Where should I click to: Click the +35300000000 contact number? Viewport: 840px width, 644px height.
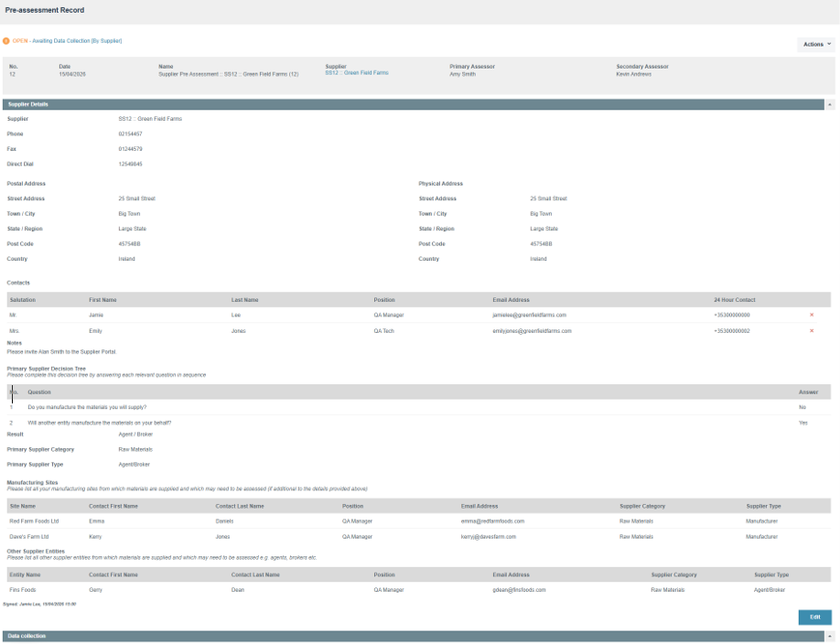coord(732,315)
